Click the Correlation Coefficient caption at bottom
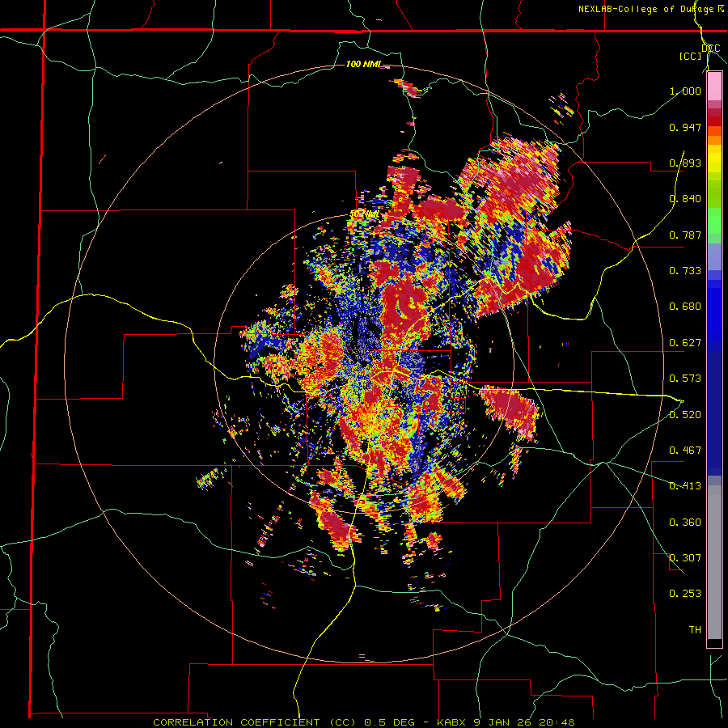 (364, 722)
